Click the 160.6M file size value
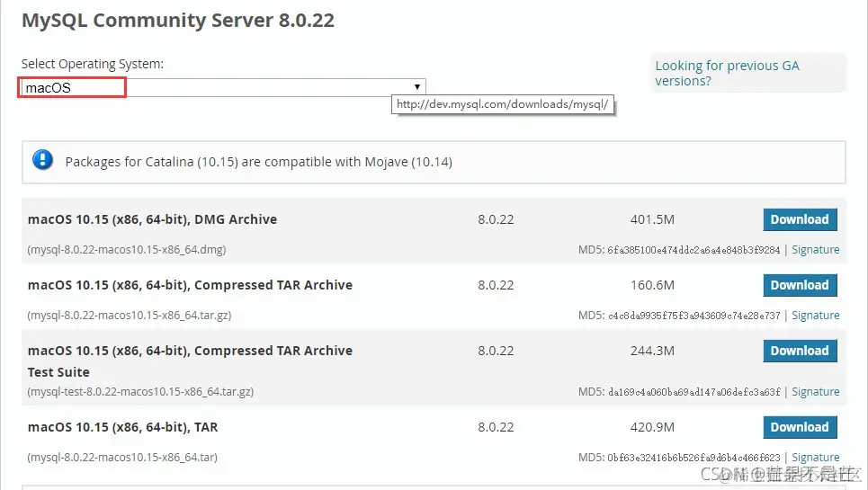Viewport: 868px width, 490px height. click(x=652, y=285)
